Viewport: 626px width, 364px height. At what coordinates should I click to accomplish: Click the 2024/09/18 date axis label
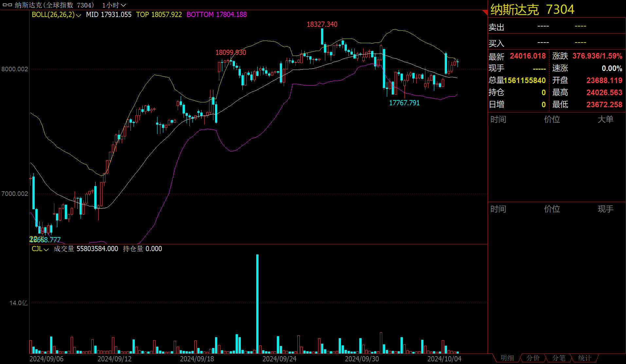click(x=197, y=359)
